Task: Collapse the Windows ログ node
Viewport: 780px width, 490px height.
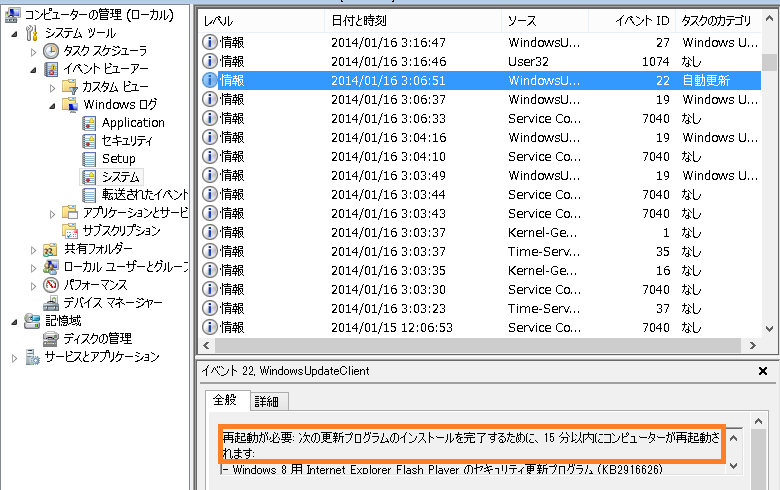Action: pyautogui.click(x=52, y=105)
